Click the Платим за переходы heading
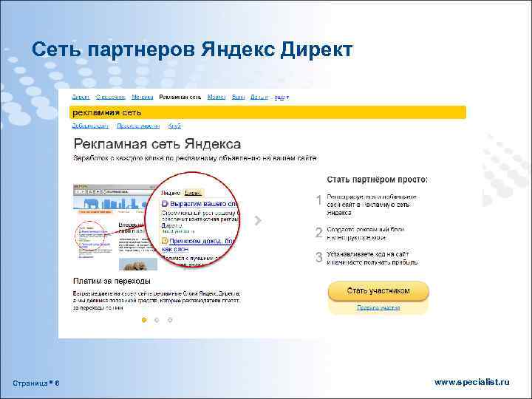The image size is (532, 399). 112,281
